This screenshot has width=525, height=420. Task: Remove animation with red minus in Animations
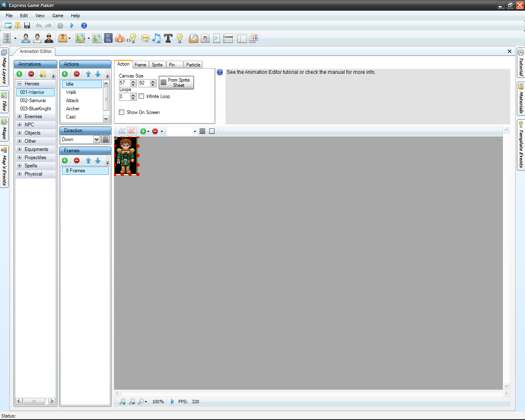pyautogui.click(x=31, y=74)
